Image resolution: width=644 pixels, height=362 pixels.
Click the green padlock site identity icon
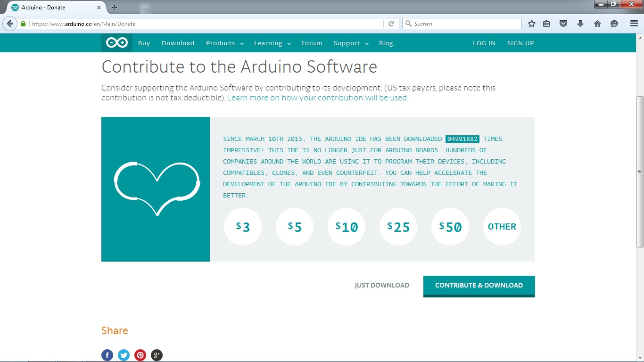pyautogui.click(x=23, y=24)
